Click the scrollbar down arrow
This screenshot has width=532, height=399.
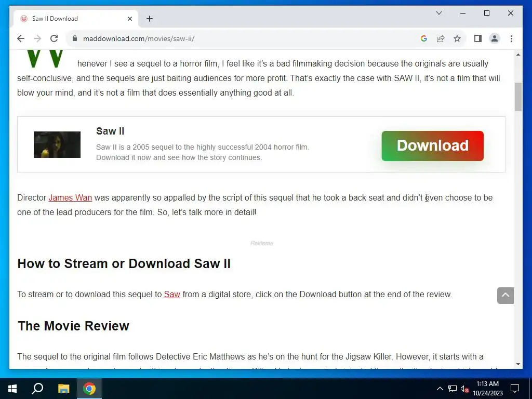[518, 364]
